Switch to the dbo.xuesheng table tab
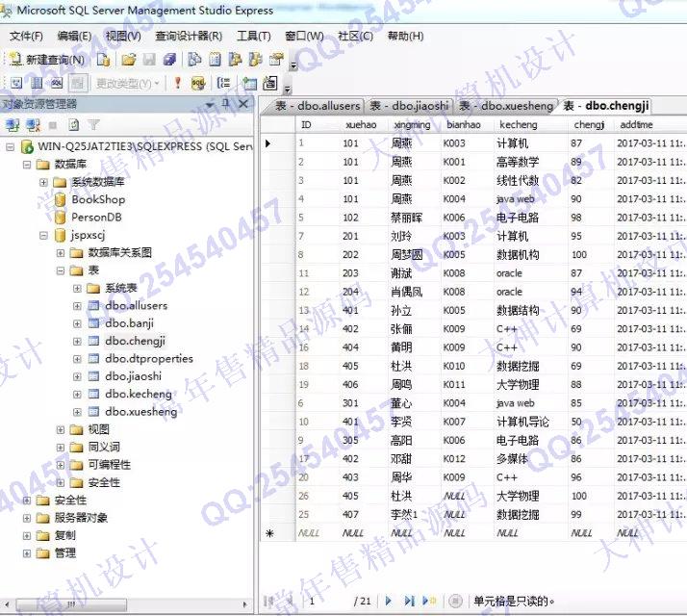The width and height of the screenshot is (687, 616). 506,106
